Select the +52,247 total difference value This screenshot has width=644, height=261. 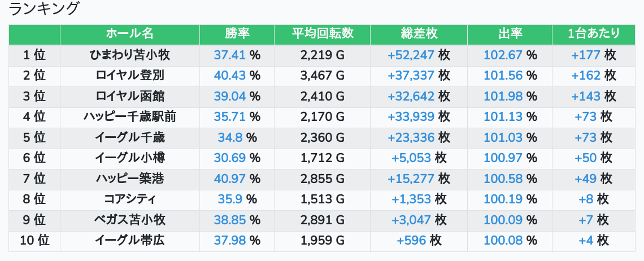pyautogui.click(x=411, y=55)
